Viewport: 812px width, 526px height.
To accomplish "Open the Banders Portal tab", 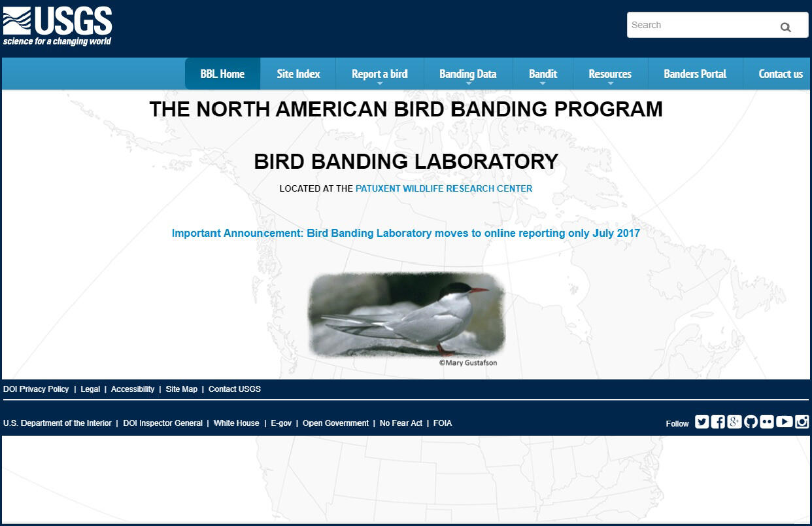I will pos(694,74).
